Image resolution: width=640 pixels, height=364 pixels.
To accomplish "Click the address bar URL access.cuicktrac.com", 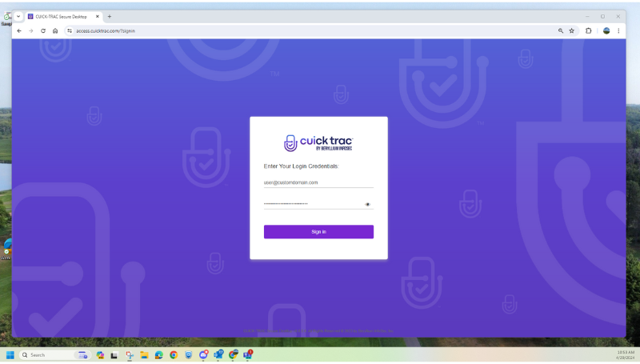I will pos(106,31).
